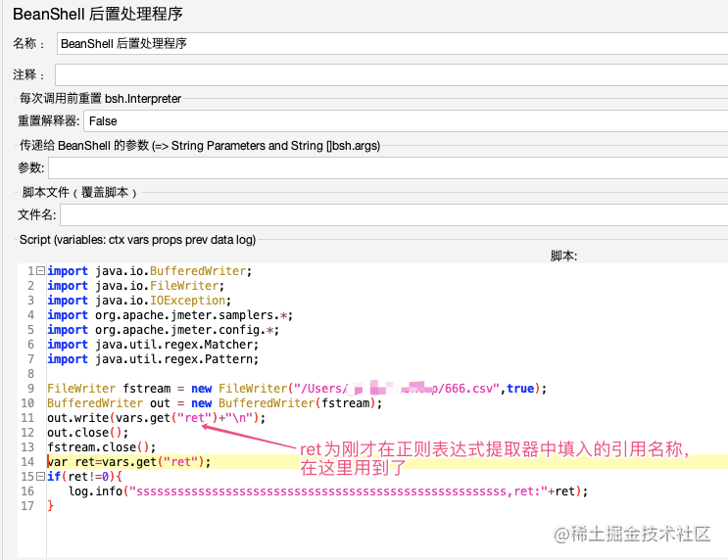
Task: Open the 重置解释器 False dropdown
Action: [x=406, y=121]
